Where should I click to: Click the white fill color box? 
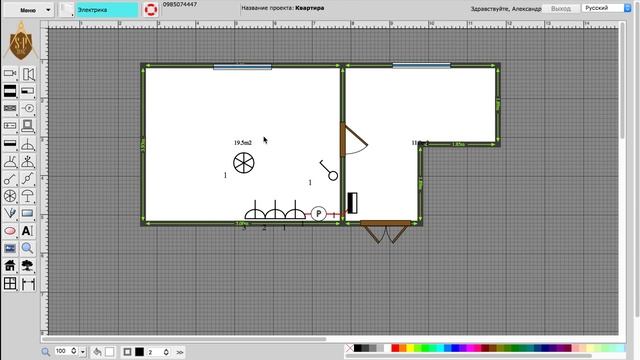pyautogui.click(x=110, y=351)
